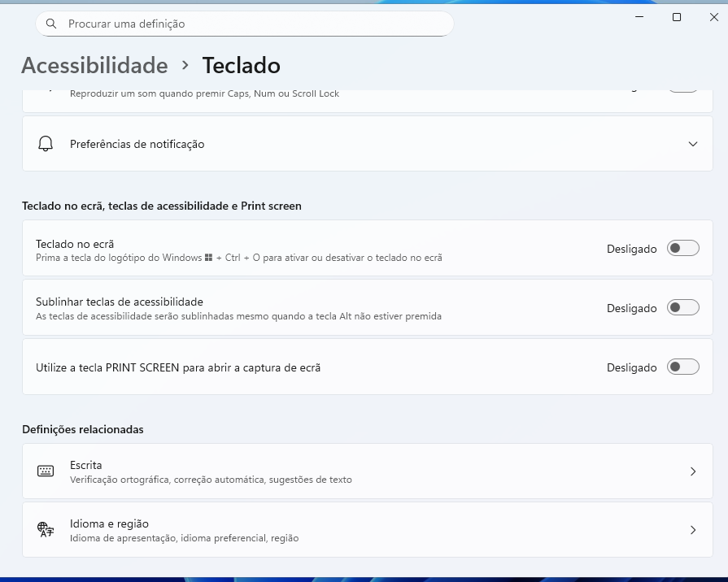Open Idioma e região settings label
Screen dimensions: 728x582
pyautogui.click(x=109, y=523)
